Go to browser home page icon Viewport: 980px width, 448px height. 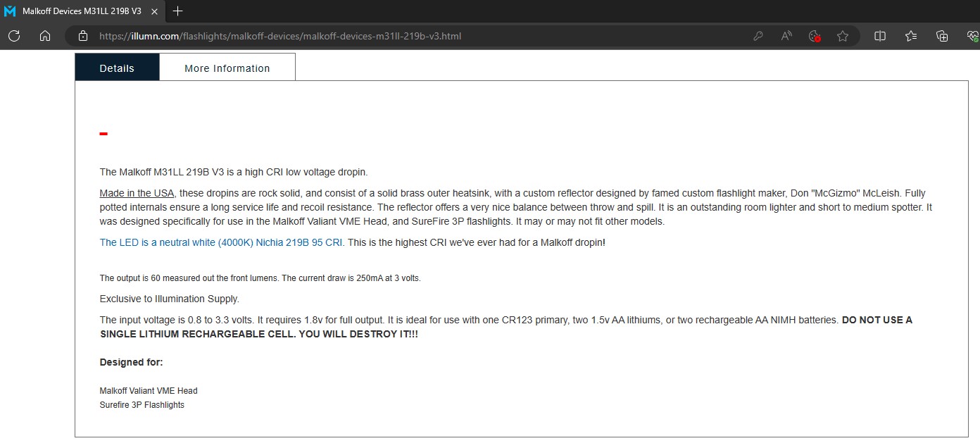(45, 36)
